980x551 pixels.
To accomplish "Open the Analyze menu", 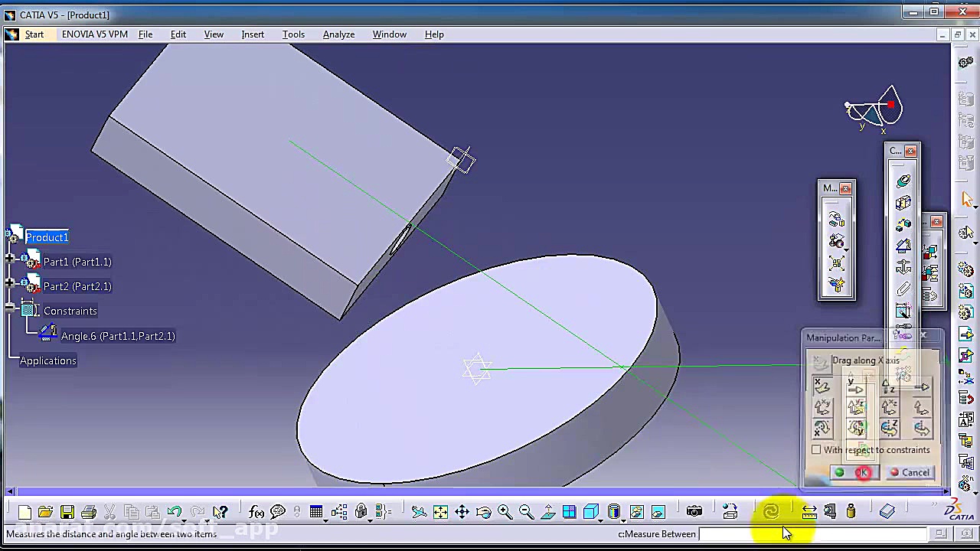I will point(338,34).
